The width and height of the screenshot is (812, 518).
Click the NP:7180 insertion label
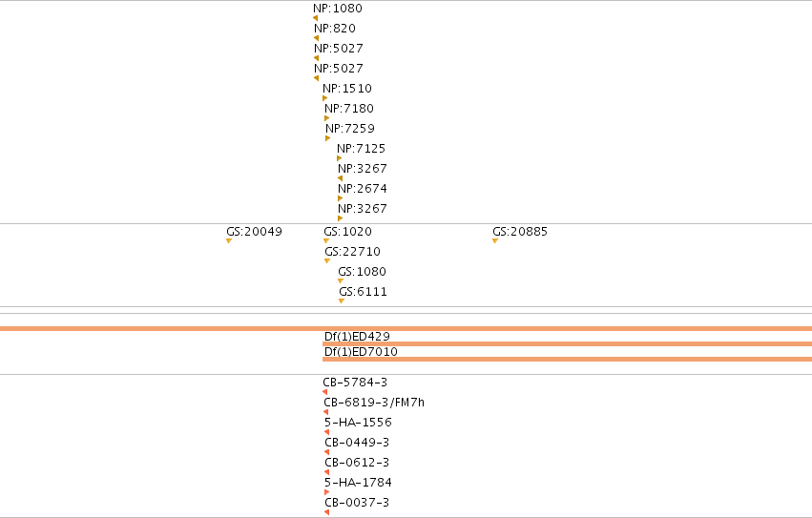(x=349, y=109)
